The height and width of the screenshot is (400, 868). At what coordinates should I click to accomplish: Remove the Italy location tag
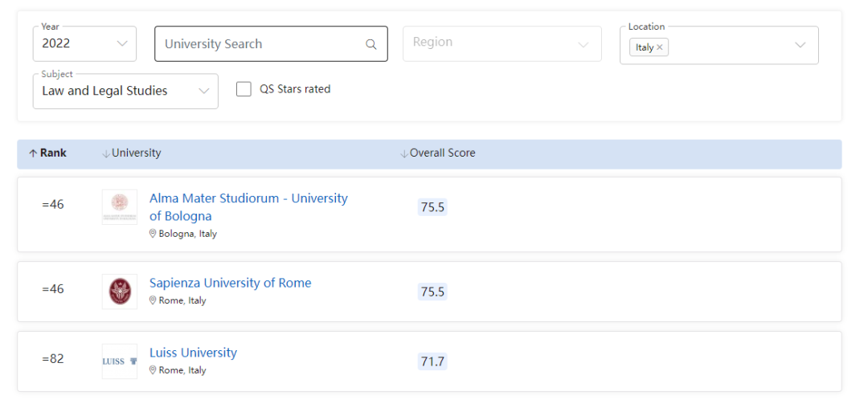click(660, 47)
